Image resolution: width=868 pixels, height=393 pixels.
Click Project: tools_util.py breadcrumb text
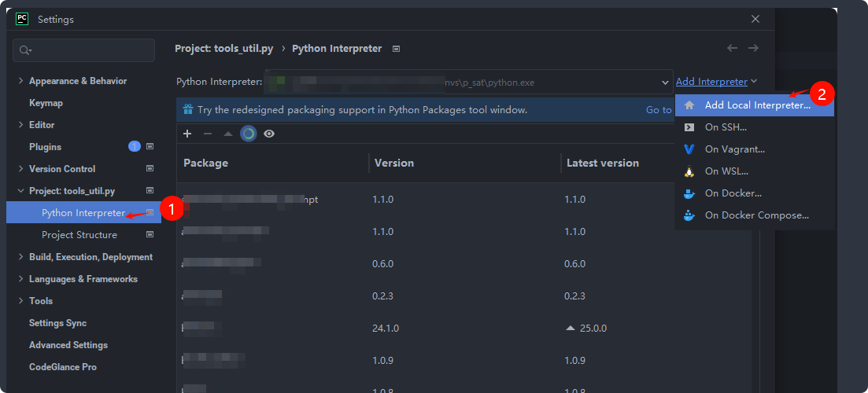pyautogui.click(x=224, y=49)
